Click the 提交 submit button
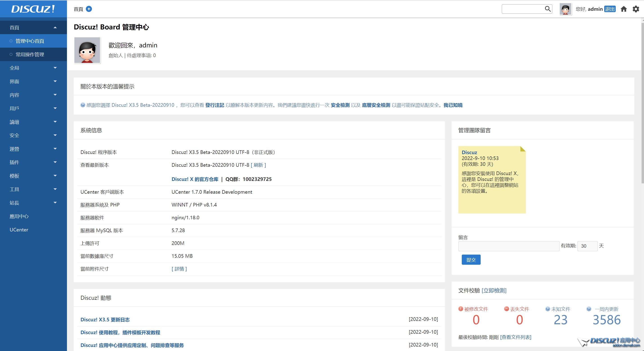 [x=471, y=260]
